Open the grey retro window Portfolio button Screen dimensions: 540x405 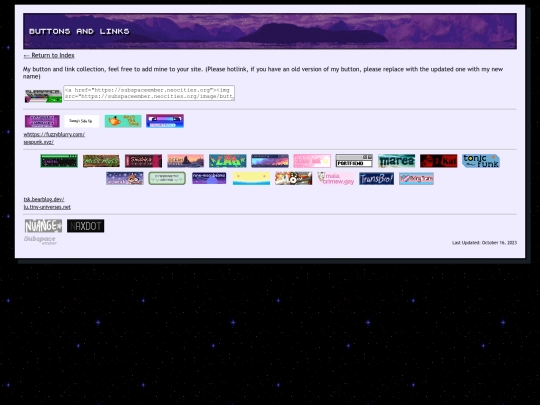tap(354, 161)
